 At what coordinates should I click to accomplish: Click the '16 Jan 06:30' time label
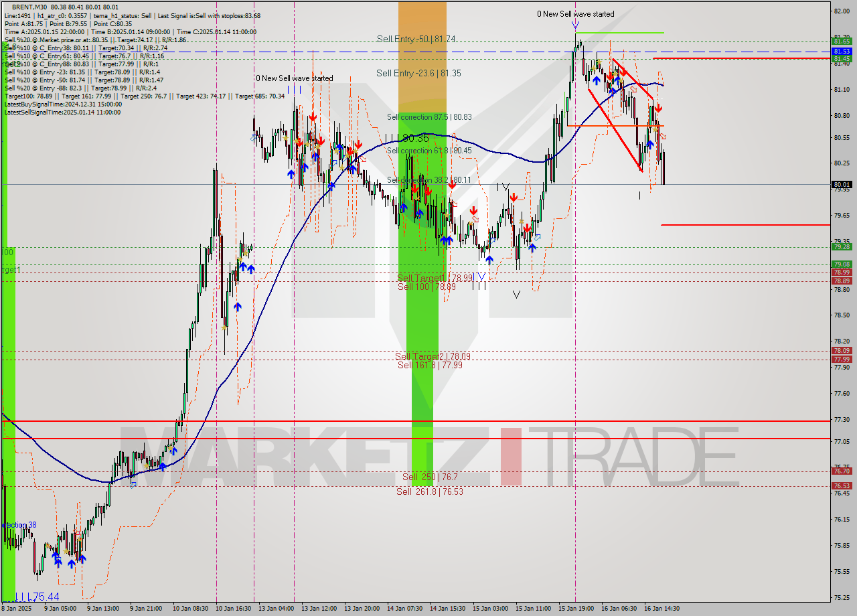tap(619, 609)
